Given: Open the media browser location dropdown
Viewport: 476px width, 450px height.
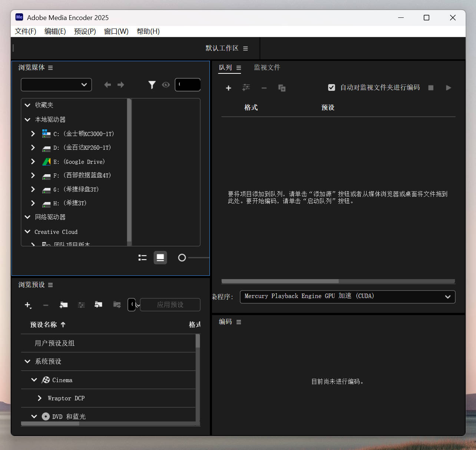Looking at the screenshot, I should tap(56, 85).
